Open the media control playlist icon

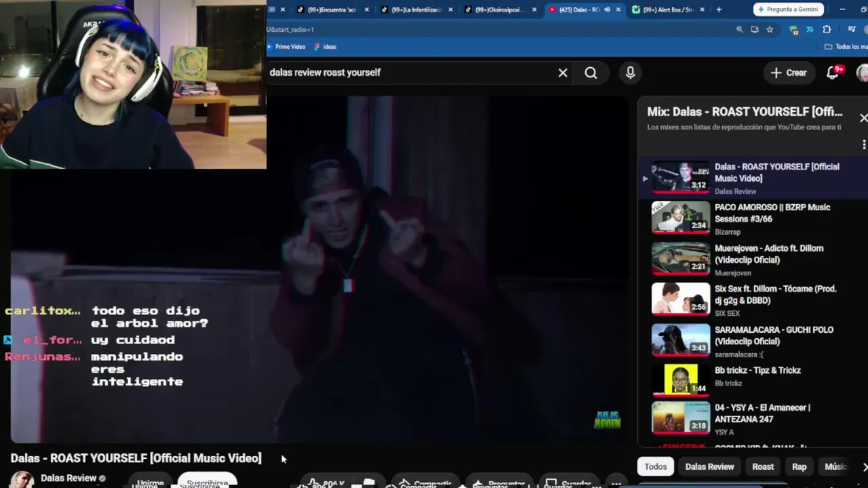852,30
